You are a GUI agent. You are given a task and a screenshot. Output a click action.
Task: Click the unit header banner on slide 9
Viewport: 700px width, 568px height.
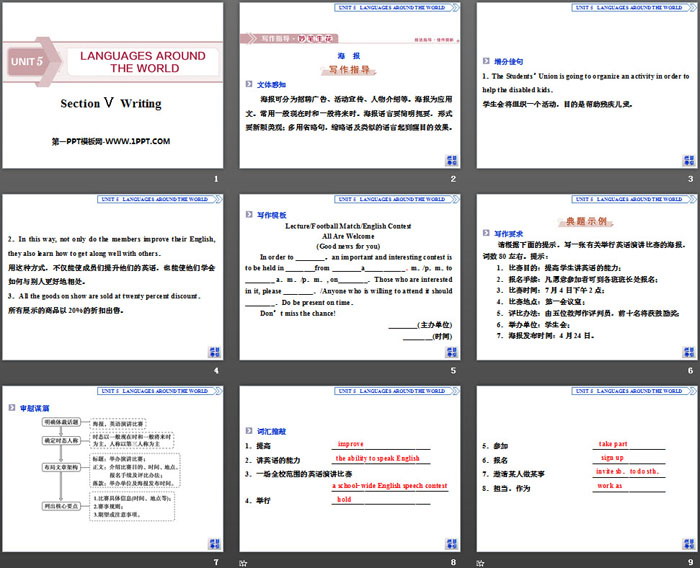click(x=634, y=391)
